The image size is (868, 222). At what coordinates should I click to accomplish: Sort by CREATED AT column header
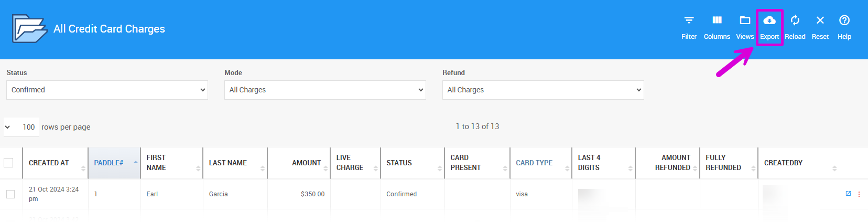point(49,163)
